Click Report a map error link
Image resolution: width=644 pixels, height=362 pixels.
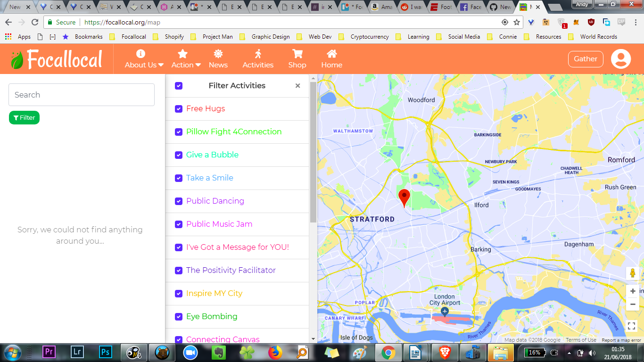(621, 340)
